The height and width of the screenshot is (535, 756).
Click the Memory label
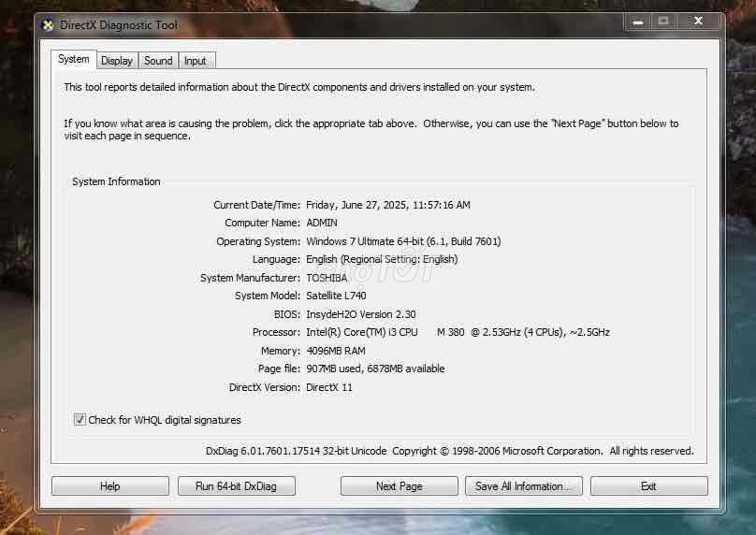click(x=281, y=351)
